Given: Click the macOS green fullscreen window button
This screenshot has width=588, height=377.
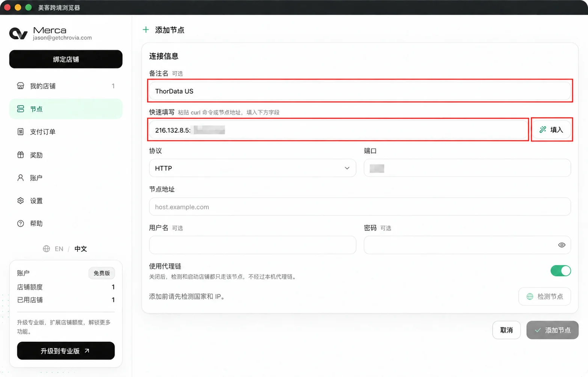Looking at the screenshot, I should [28, 8].
